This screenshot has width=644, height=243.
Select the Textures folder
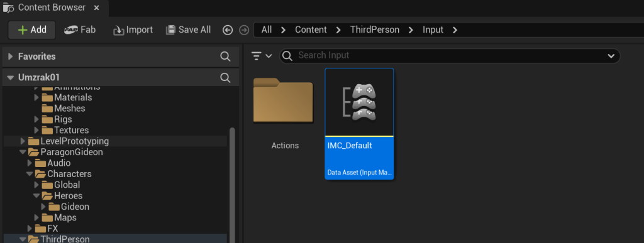(65, 131)
